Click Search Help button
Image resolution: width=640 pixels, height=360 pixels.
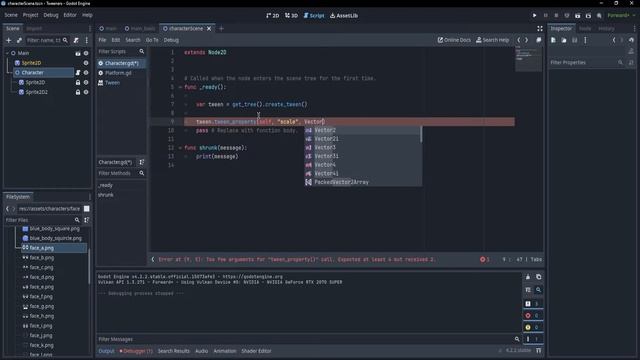[x=493, y=40]
